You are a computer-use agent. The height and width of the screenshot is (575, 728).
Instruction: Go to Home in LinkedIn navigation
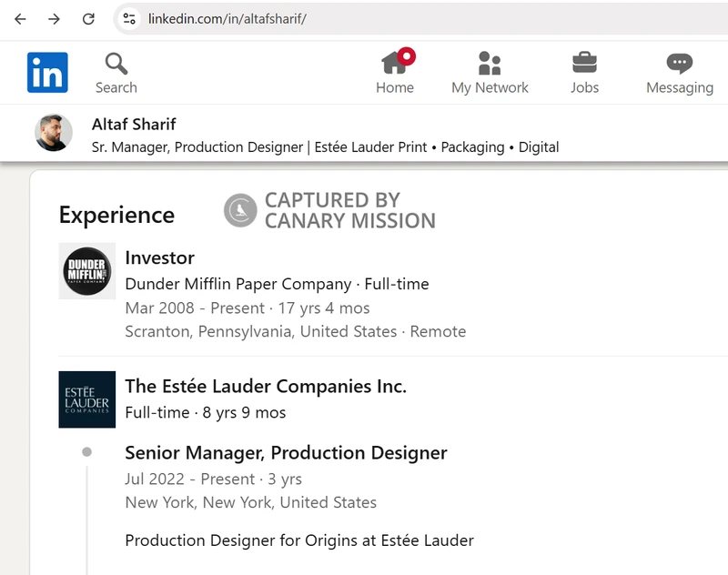point(395,73)
